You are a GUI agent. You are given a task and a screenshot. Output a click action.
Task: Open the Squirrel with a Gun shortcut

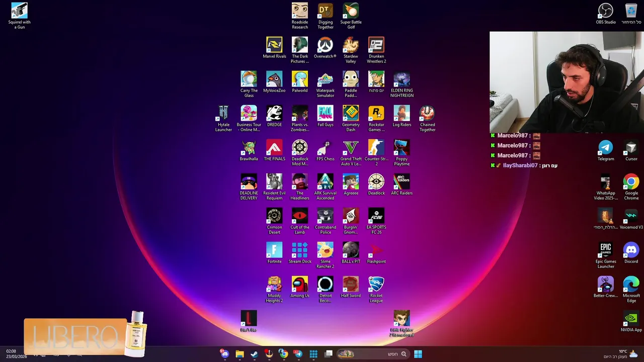19,16
